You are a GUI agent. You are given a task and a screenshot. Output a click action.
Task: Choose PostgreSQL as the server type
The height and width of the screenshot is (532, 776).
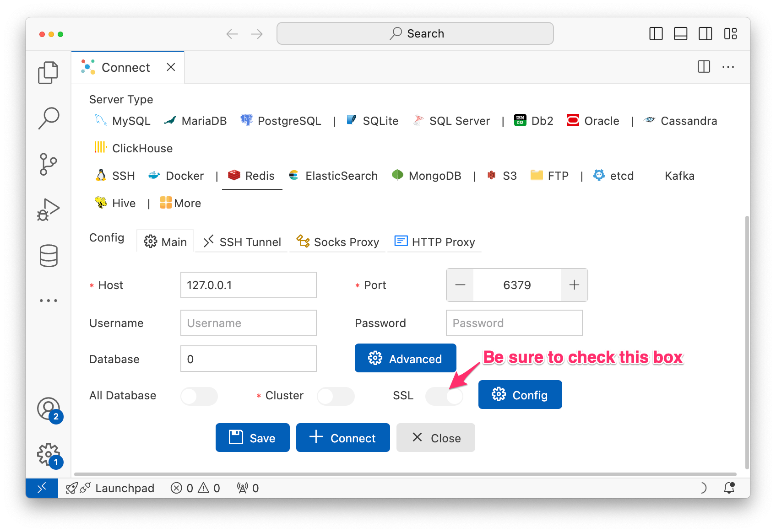pos(289,121)
